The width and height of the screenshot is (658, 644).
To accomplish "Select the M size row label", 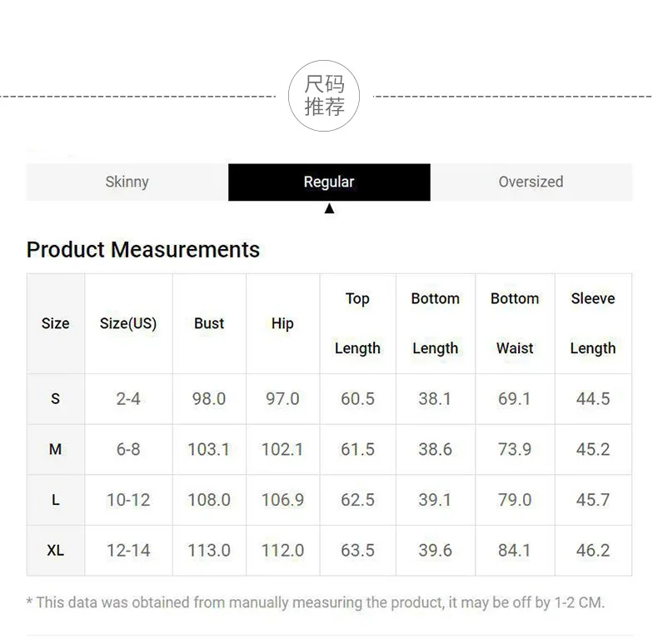I will [x=56, y=450].
